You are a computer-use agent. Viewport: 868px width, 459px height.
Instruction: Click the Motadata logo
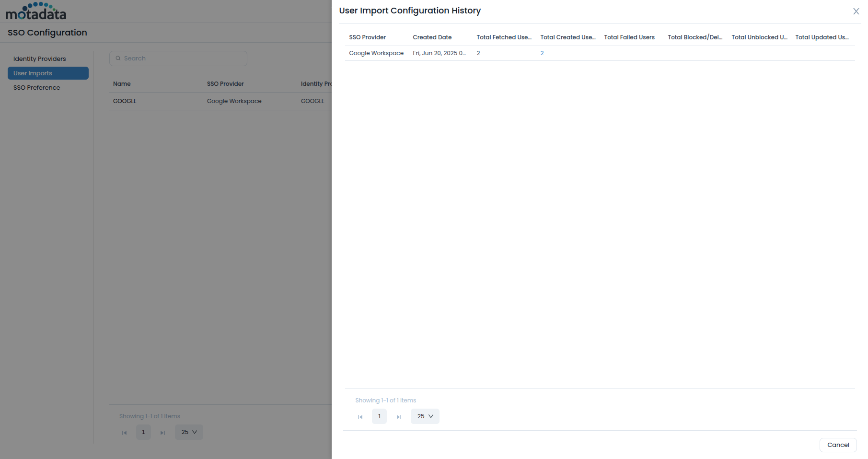(x=36, y=12)
